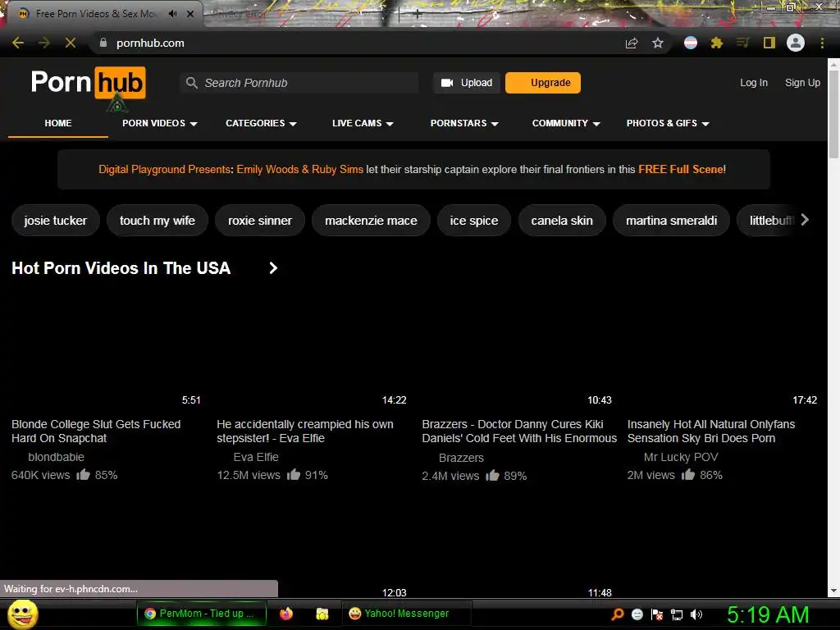Open the media controls toolbar icon
This screenshot has height=630, width=840.
[742, 43]
